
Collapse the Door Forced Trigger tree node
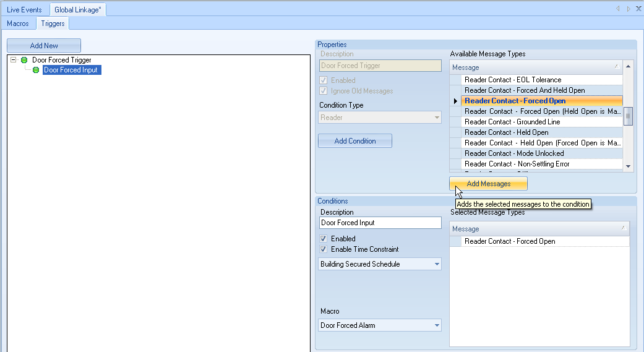pyautogui.click(x=14, y=60)
